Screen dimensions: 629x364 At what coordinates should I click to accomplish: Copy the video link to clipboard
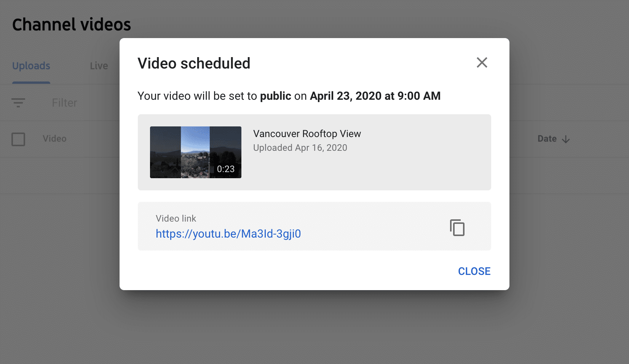click(457, 228)
